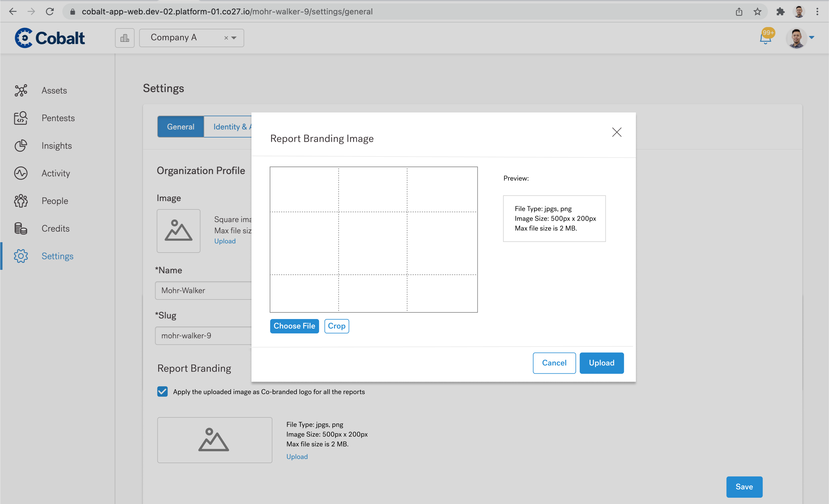Expand the Company A dropdown
829x504 pixels.
click(234, 38)
